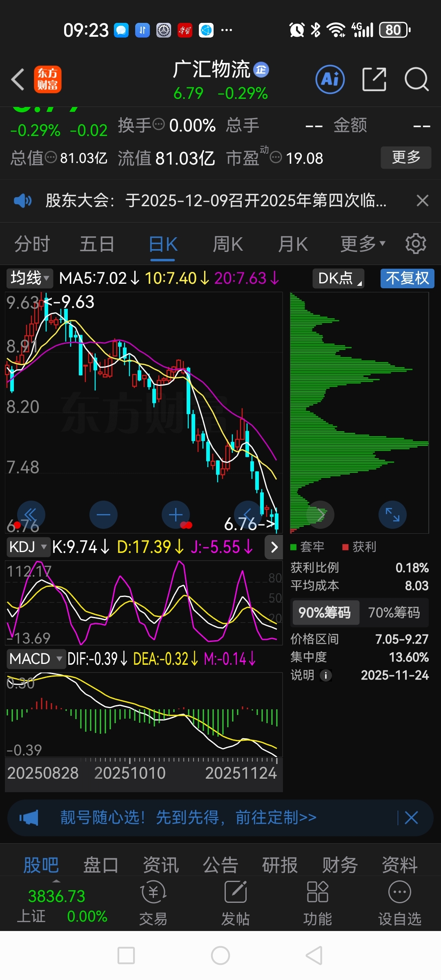Switch to 五日 chart tab

tap(97, 244)
